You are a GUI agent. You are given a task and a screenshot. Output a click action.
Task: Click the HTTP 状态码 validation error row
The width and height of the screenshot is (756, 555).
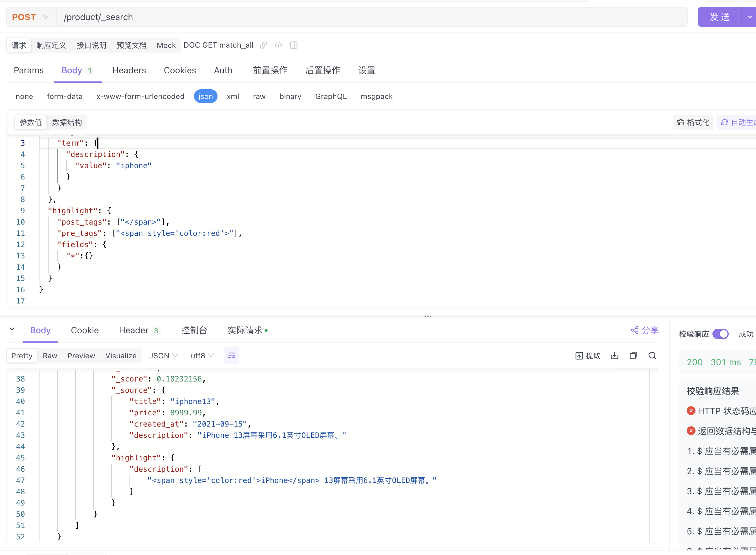721,411
